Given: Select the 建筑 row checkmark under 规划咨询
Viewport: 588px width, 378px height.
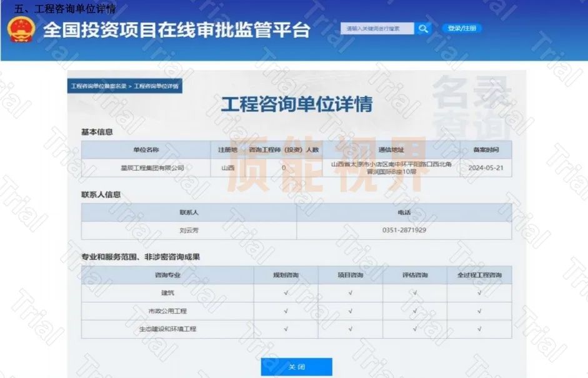Looking at the screenshot, I should tap(286, 292).
